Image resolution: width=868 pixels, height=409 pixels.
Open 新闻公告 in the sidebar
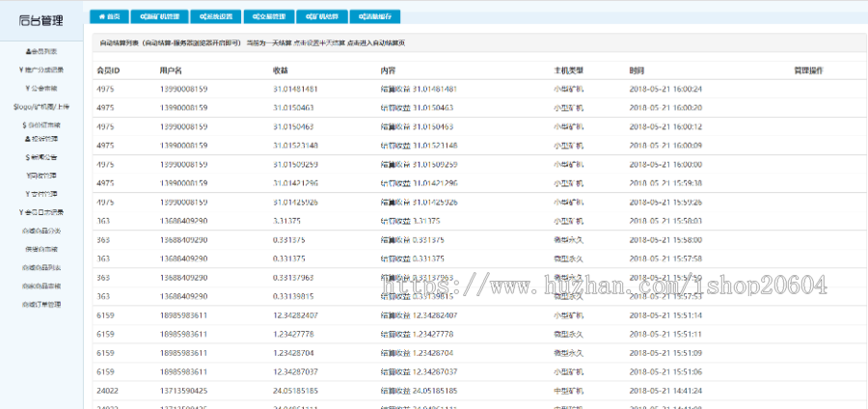coord(41,157)
